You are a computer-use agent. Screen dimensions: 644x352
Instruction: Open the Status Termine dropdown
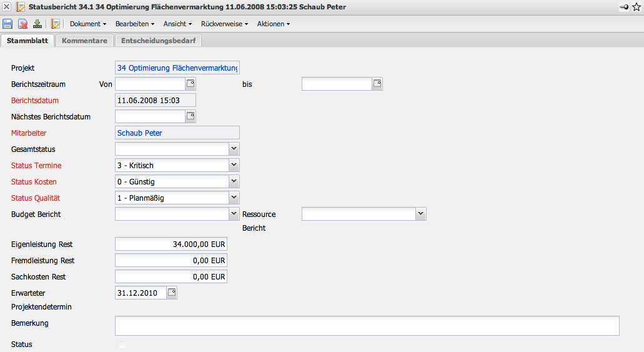pos(234,165)
